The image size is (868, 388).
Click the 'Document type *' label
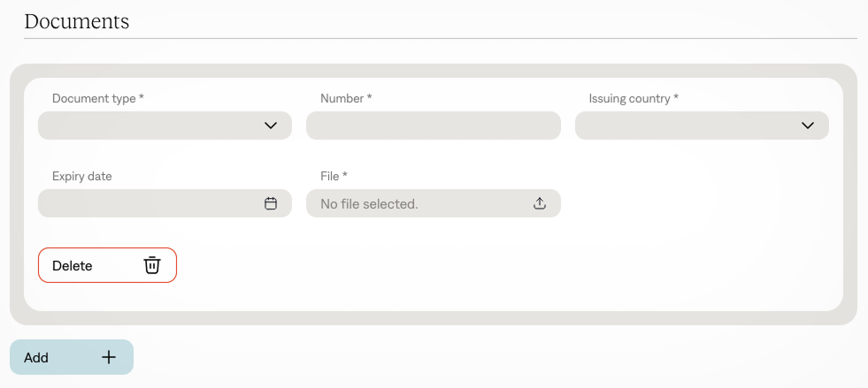97,99
